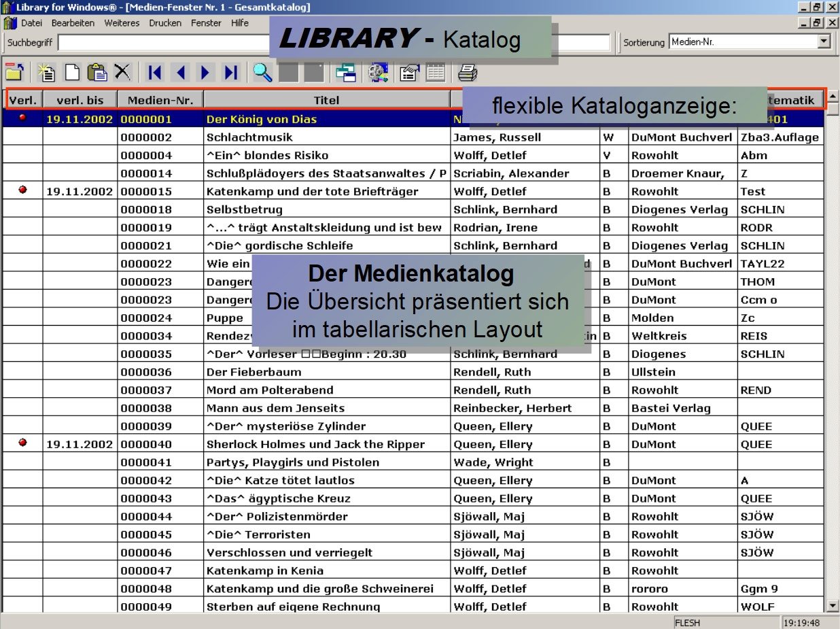
Task: Select media number 0000004
Action: click(x=147, y=155)
